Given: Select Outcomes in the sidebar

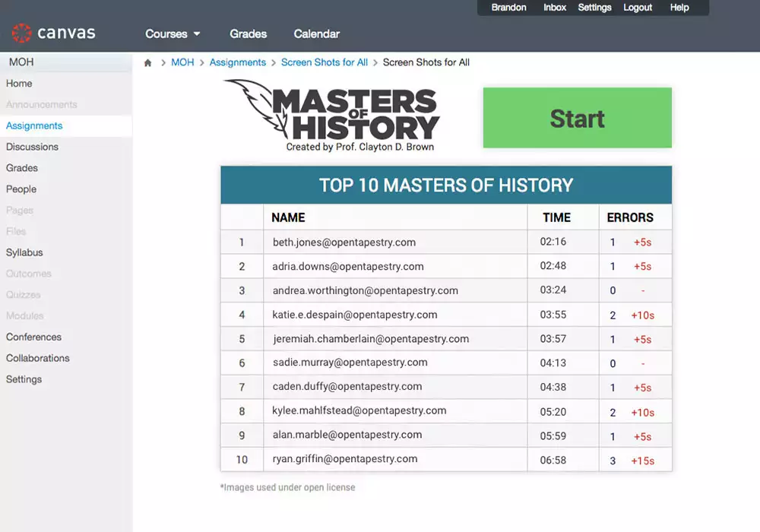Looking at the screenshot, I should 28,274.
